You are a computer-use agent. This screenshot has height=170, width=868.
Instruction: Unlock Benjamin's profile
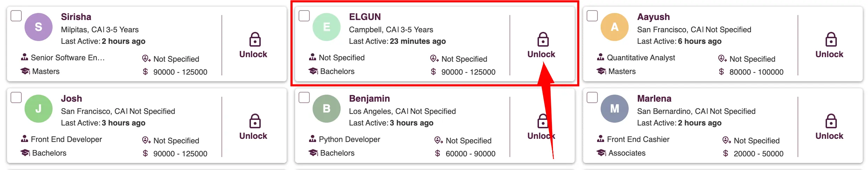point(541,127)
